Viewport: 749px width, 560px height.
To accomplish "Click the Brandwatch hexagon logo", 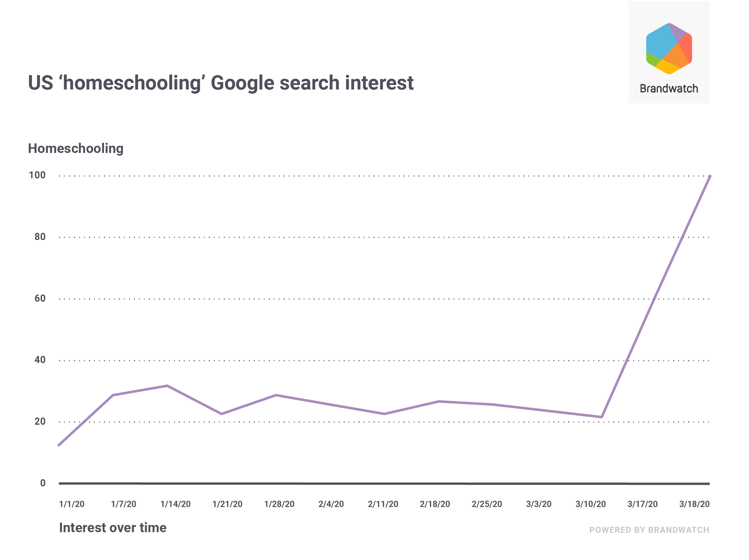I will tap(669, 48).
